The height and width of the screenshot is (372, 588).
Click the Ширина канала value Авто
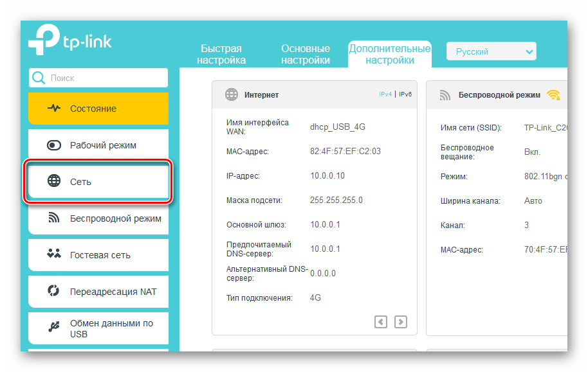click(x=533, y=201)
